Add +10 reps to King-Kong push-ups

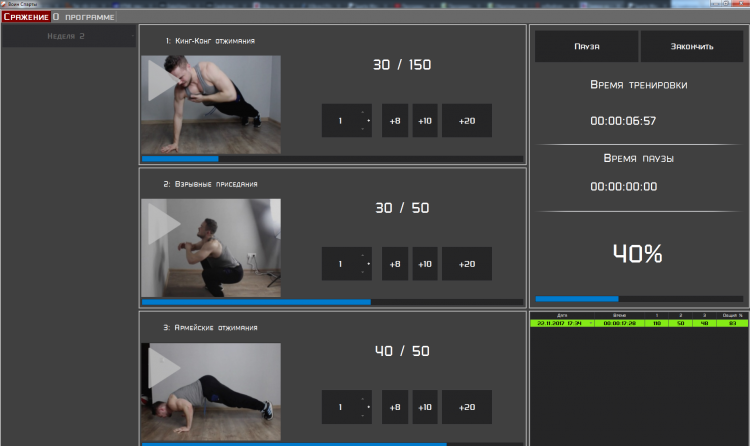(425, 121)
